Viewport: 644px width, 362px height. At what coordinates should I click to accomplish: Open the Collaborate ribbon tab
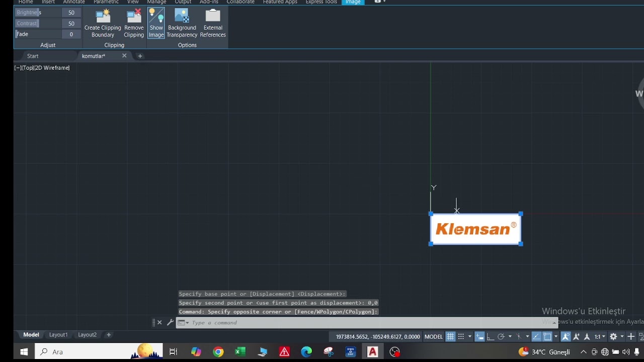[x=240, y=2]
